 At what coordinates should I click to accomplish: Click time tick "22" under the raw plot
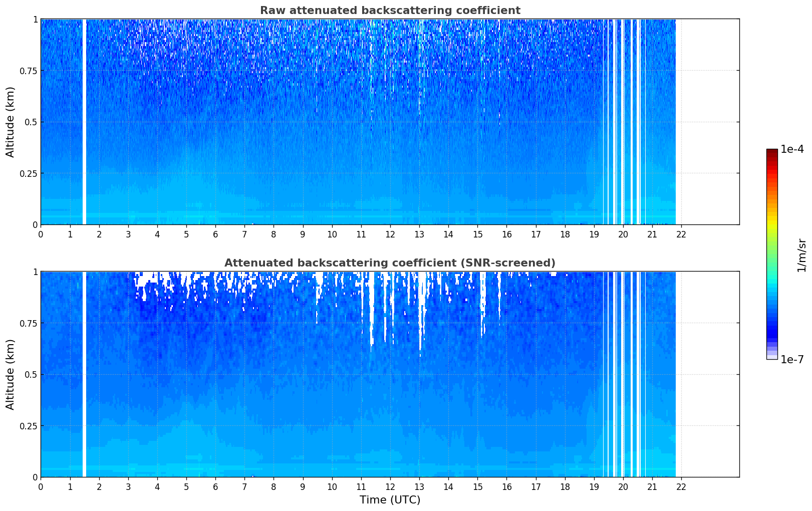pos(681,234)
